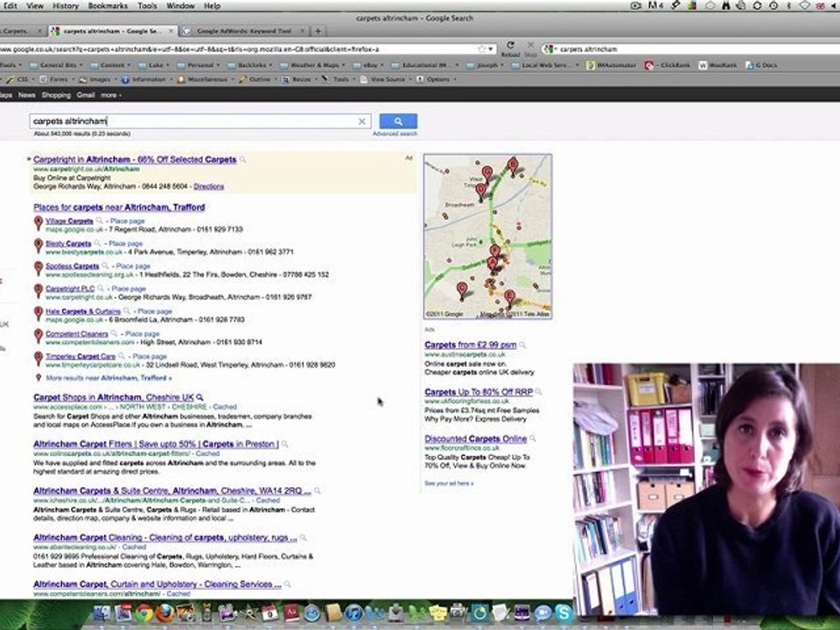This screenshot has height=630, width=840.
Task: Open the Information developer toolbar menu
Action: pyautogui.click(x=147, y=80)
